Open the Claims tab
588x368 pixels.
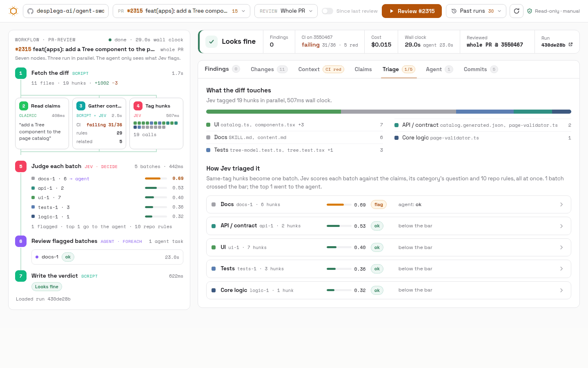pos(363,70)
